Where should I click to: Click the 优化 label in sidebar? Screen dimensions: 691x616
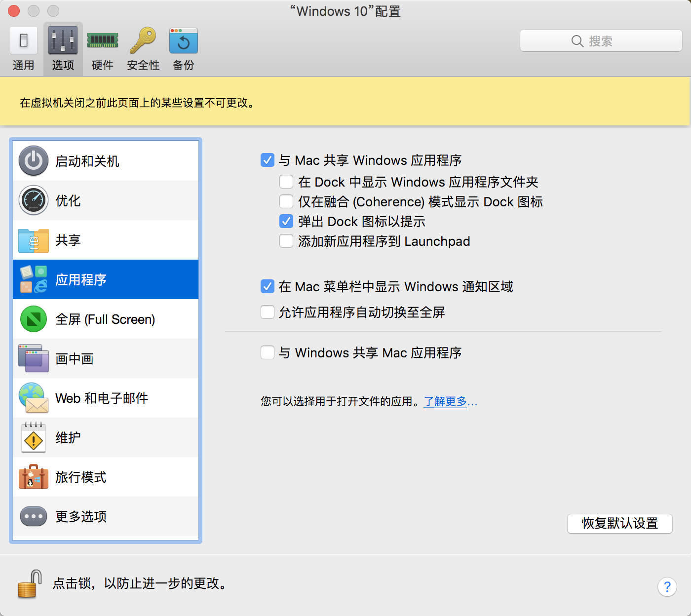pos(68,200)
